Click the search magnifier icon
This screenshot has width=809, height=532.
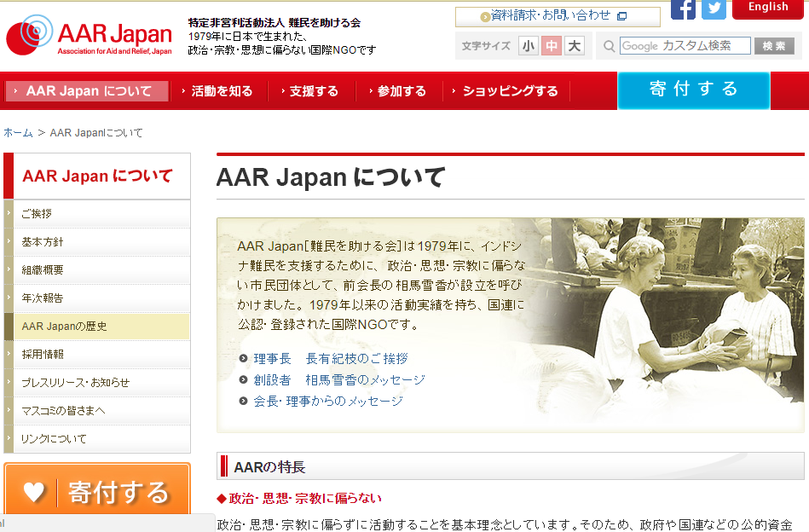coord(609,46)
